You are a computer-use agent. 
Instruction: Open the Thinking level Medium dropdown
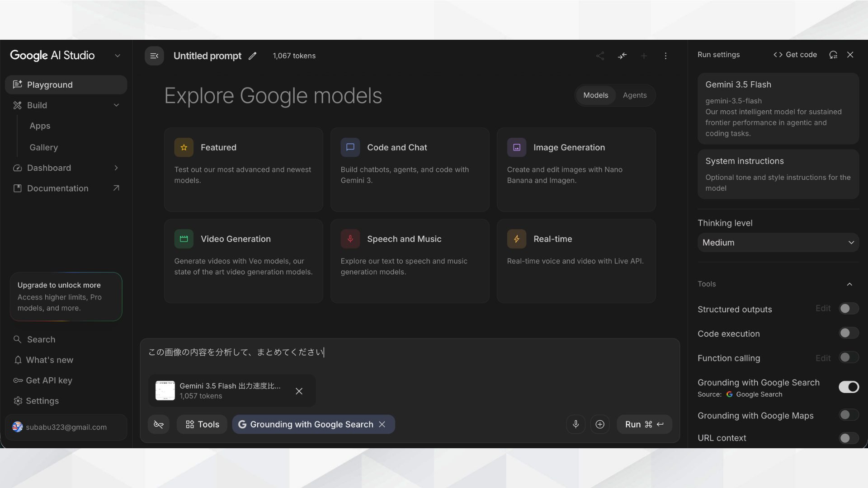tap(778, 243)
